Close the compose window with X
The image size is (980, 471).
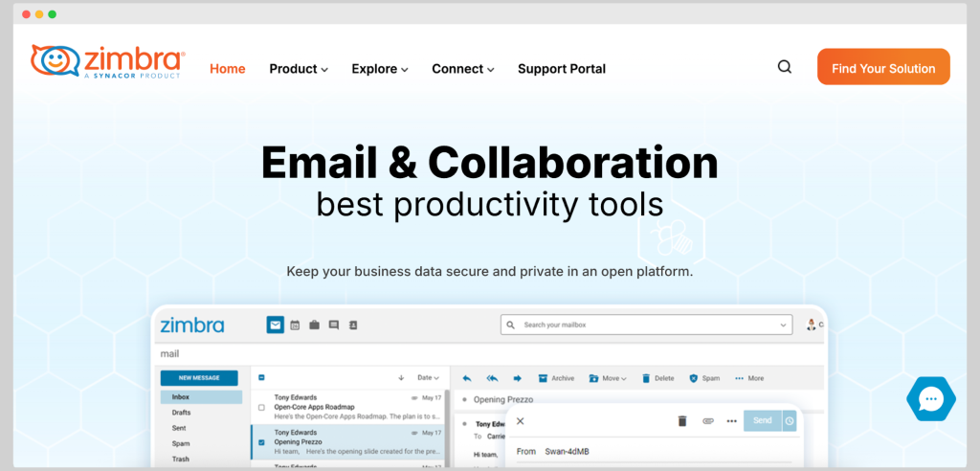(520, 421)
